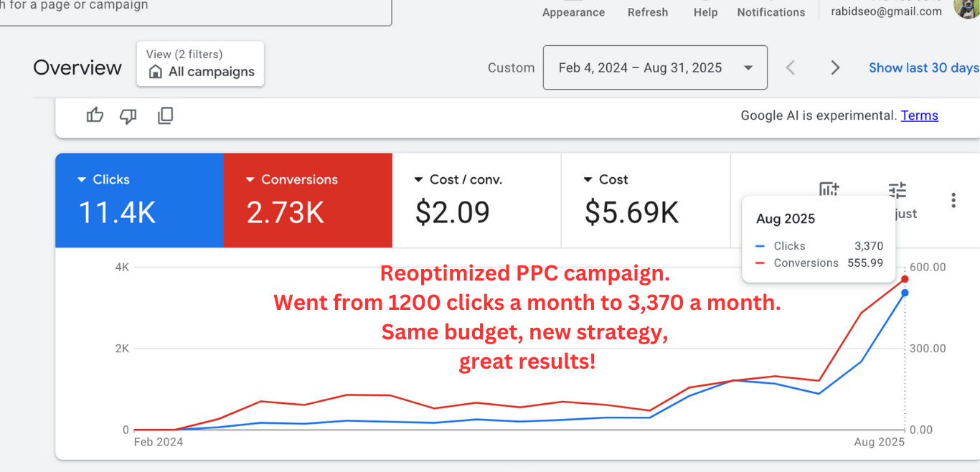980x472 pixels.
Task: Go to next date range arrow
Action: pos(835,68)
